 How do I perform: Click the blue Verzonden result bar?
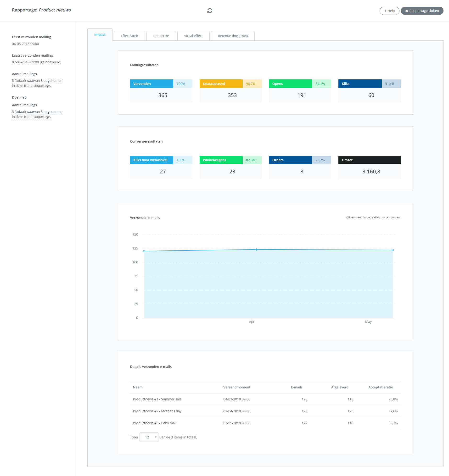[152, 83]
